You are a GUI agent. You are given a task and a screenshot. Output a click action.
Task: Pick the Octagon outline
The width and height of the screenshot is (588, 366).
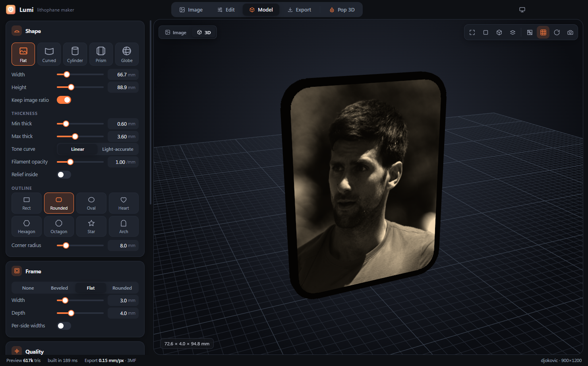[59, 227]
